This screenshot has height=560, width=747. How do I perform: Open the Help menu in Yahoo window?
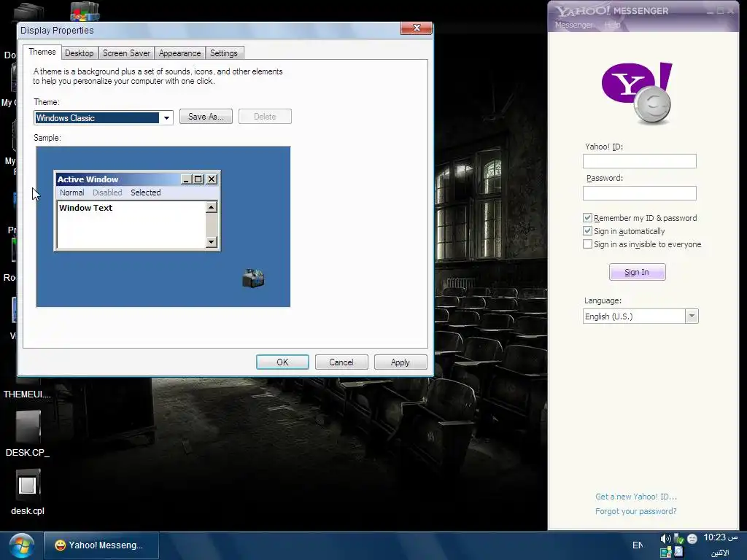click(x=612, y=25)
